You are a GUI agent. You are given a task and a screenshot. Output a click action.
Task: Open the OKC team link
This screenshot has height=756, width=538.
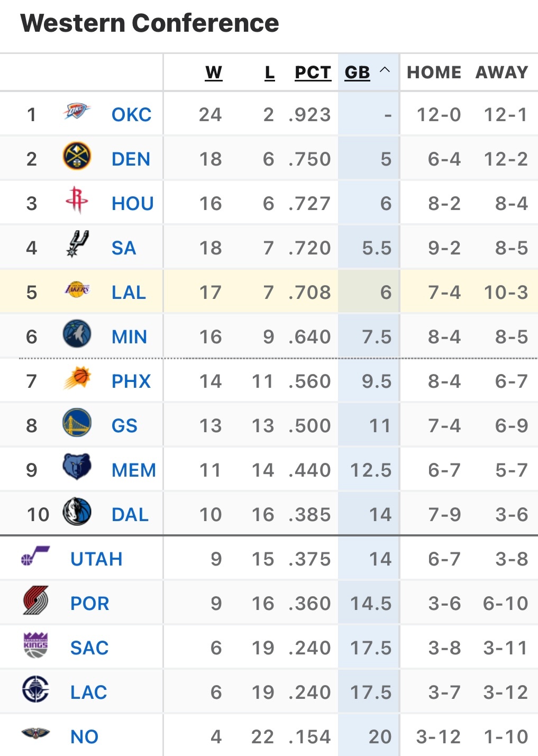point(131,114)
